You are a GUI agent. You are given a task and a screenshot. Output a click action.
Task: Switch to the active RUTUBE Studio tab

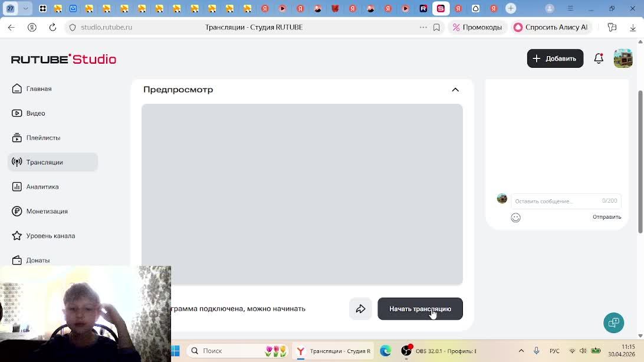pyautogui.click(x=441, y=8)
